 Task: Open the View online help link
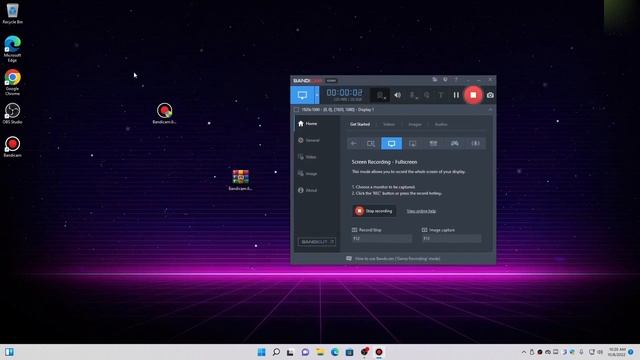coord(421,211)
